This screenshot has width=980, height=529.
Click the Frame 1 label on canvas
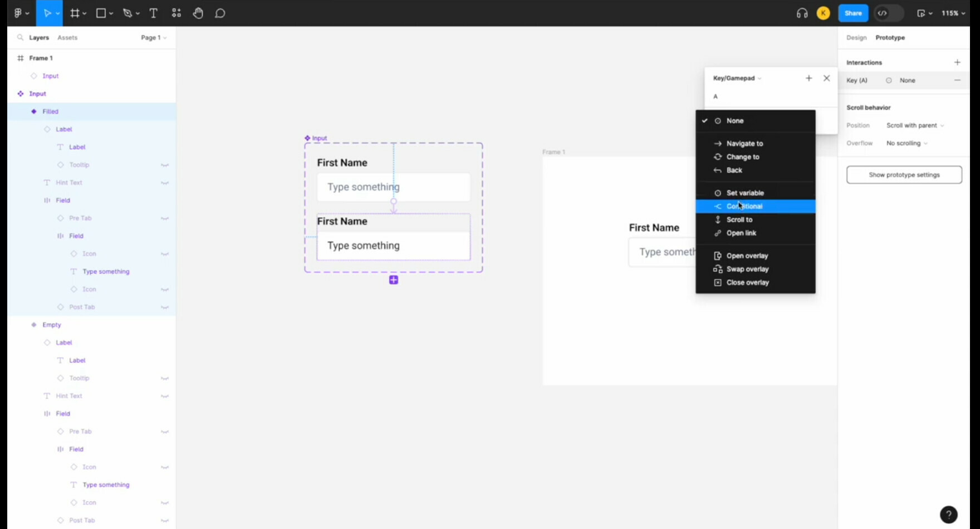[x=554, y=152]
